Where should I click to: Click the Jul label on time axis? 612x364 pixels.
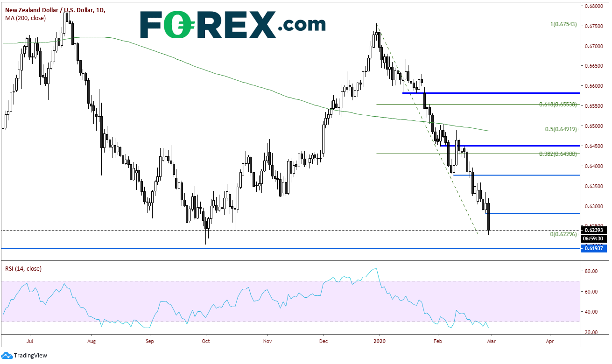coord(30,341)
